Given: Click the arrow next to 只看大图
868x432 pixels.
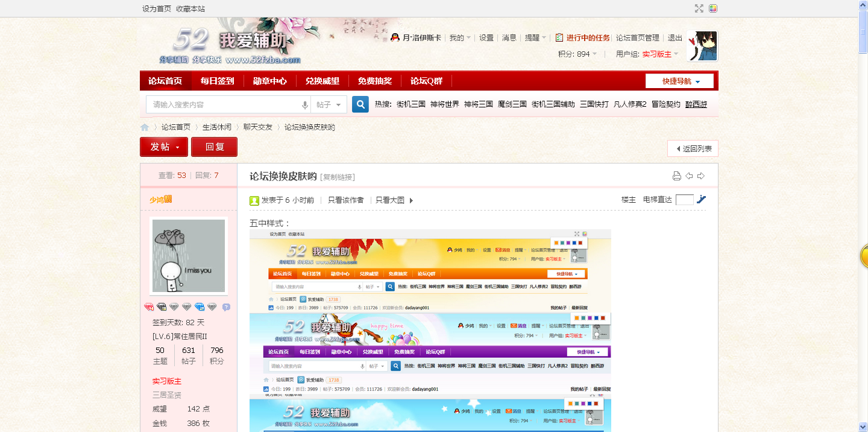Looking at the screenshot, I should [411, 200].
